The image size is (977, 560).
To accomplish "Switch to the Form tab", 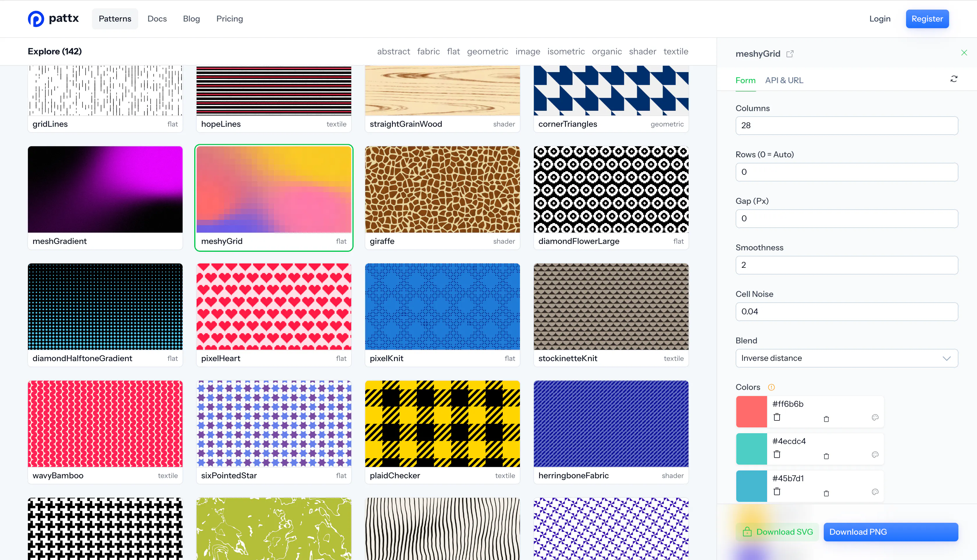I will (746, 80).
